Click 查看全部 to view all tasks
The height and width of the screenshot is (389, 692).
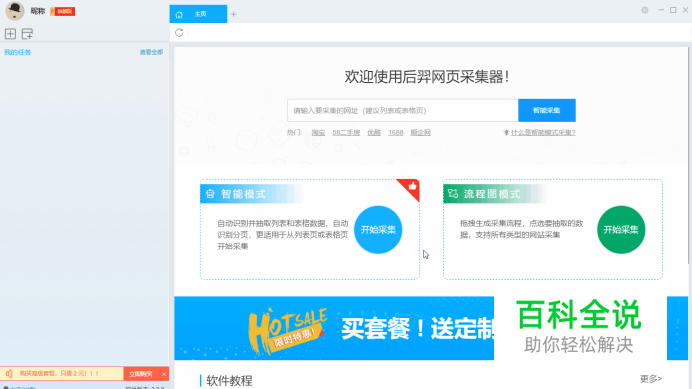point(151,52)
